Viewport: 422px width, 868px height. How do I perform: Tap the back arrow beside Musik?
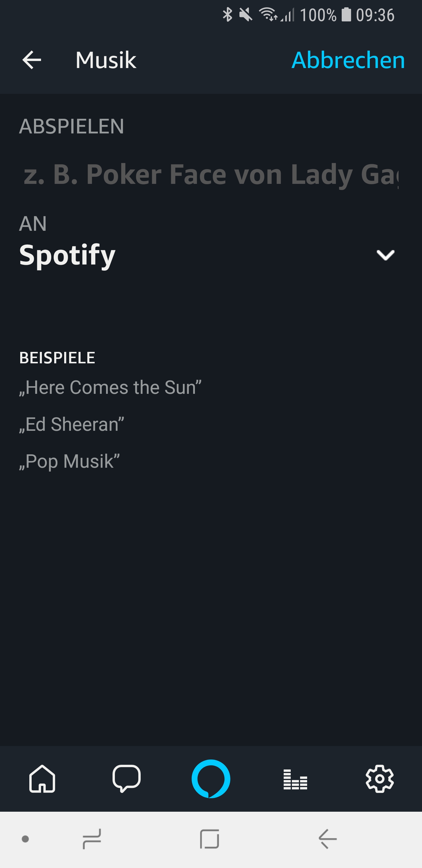32,60
